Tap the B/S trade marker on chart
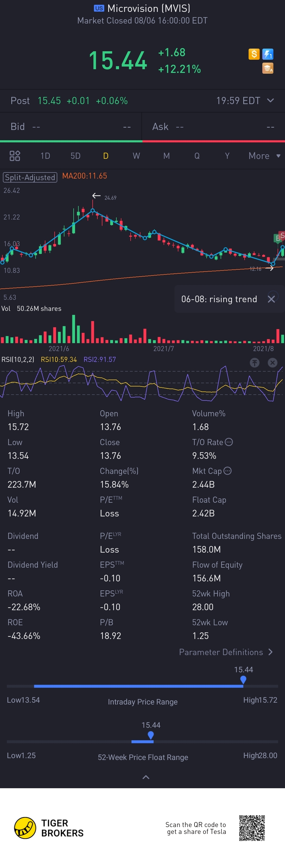285x868 pixels. click(x=280, y=237)
